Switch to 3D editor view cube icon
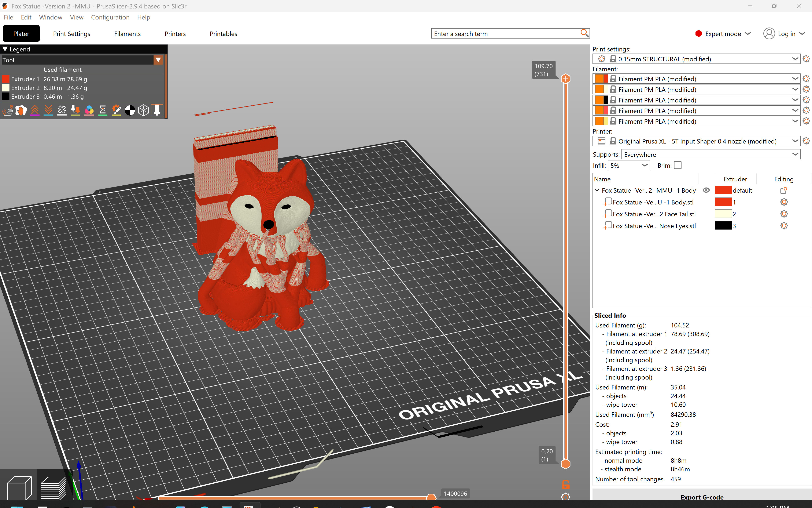 [19, 487]
